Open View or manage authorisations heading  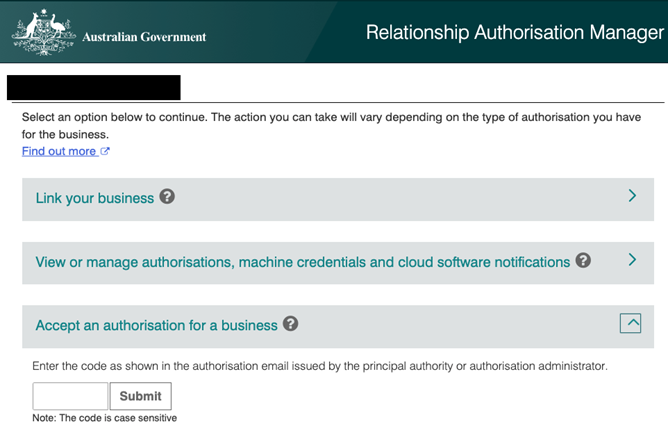[x=302, y=262]
